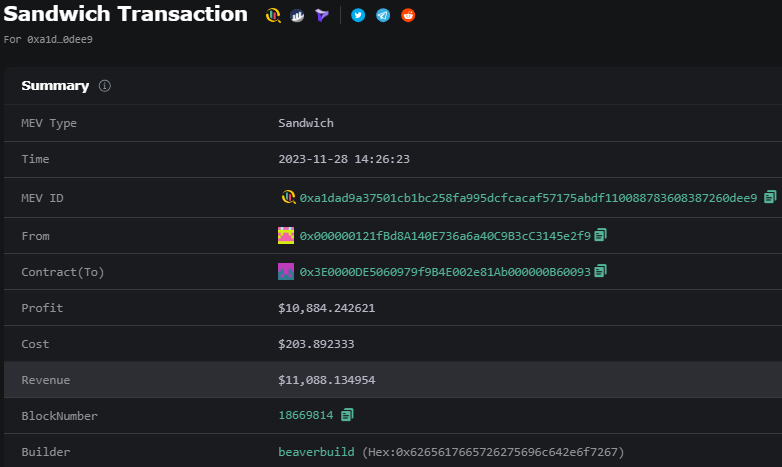
Task: Open the EigenPhi explorer icon beside the title
Action: 273,15
